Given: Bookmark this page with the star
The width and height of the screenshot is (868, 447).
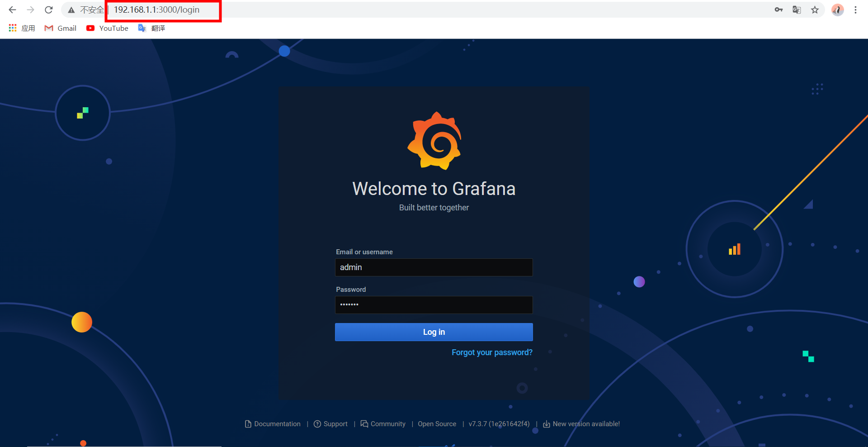Looking at the screenshot, I should [815, 10].
